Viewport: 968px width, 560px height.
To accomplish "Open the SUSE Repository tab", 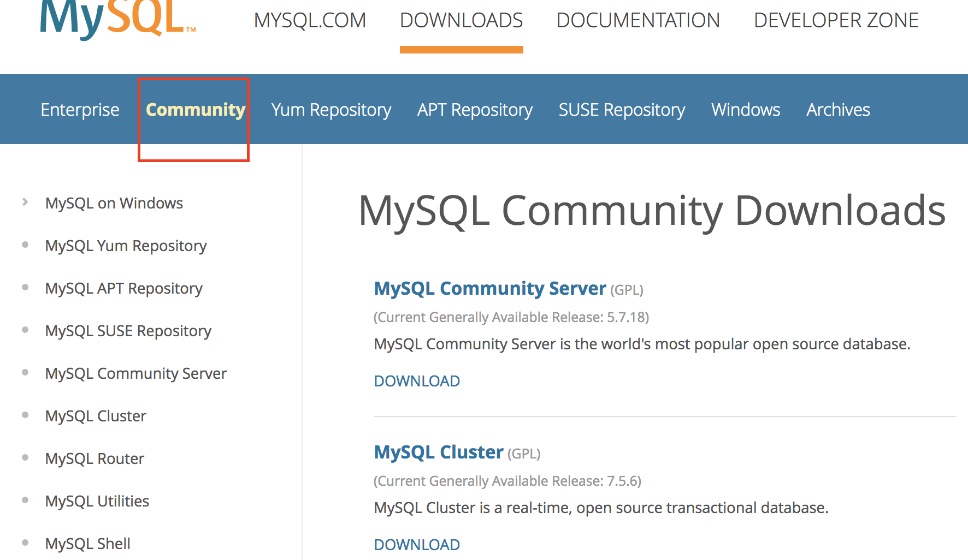I will (x=622, y=110).
